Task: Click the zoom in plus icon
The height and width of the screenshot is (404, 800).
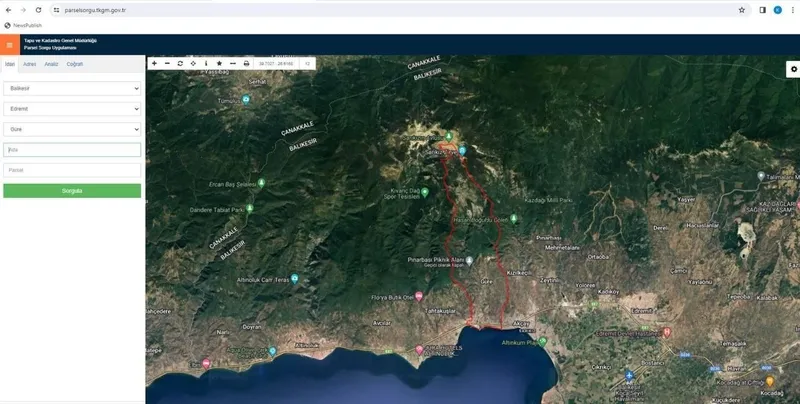Action: pos(154,63)
